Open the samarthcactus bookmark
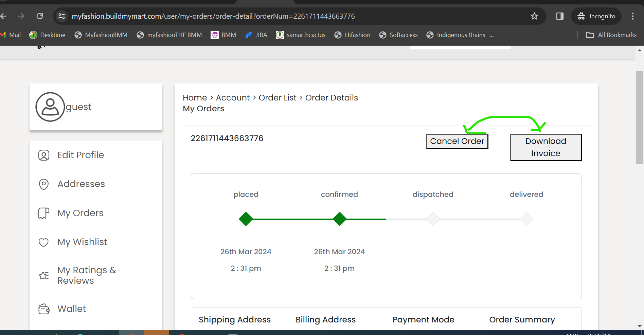 click(x=301, y=35)
